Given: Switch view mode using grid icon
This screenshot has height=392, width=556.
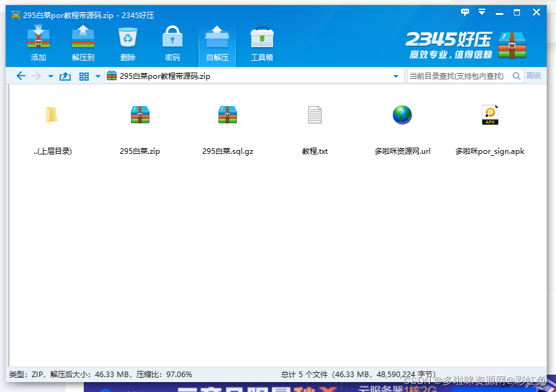Looking at the screenshot, I should point(84,76).
